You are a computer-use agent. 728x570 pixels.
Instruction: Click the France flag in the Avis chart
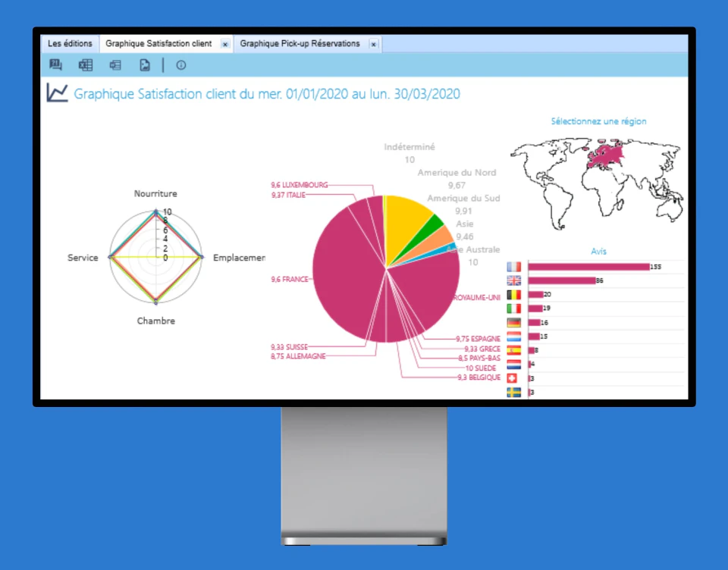pos(513,267)
